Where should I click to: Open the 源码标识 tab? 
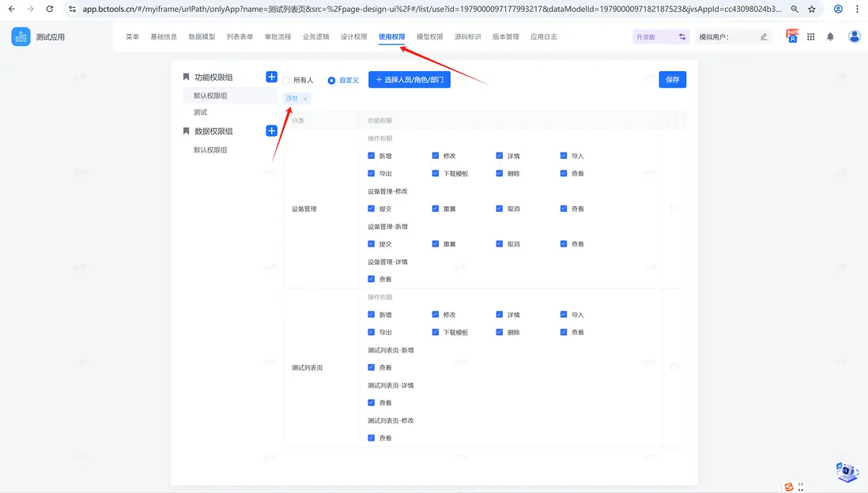(x=468, y=36)
